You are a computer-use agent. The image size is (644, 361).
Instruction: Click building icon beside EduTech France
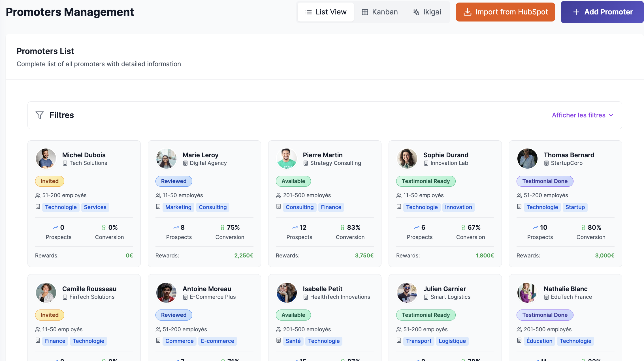pos(546,297)
